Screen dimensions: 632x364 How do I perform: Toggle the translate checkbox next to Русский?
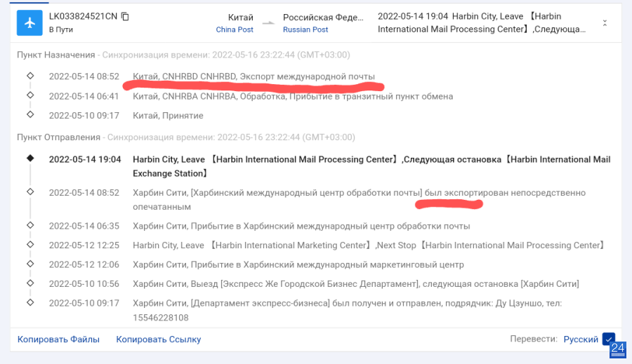pyautogui.click(x=608, y=339)
